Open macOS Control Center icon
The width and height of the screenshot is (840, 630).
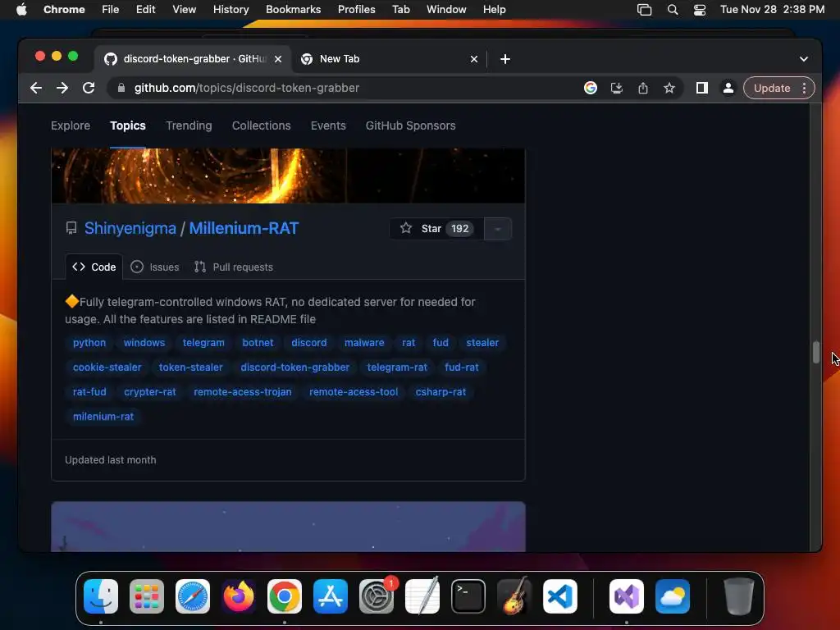[700, 10]
